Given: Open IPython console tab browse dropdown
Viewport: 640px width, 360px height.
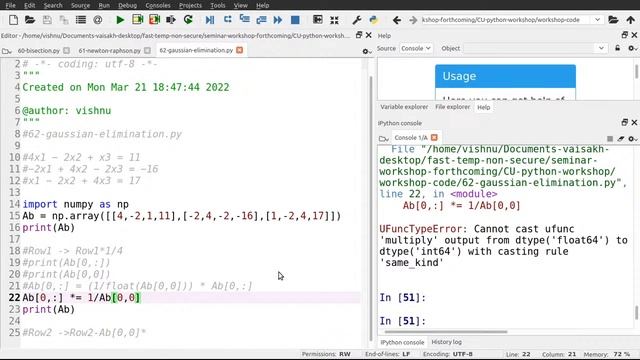Looking at the screenshot, I should tap(383, 138).
